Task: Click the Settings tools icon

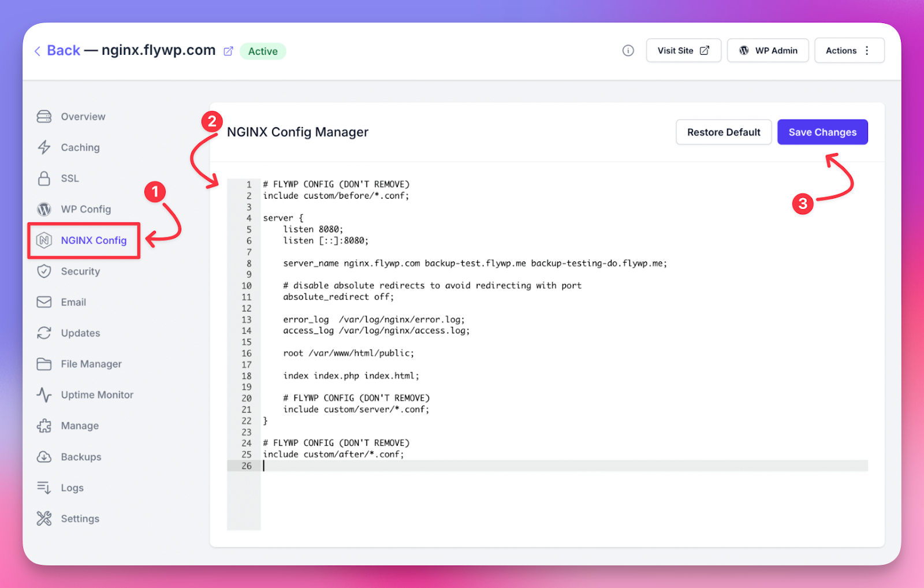Action: [44, 519]
